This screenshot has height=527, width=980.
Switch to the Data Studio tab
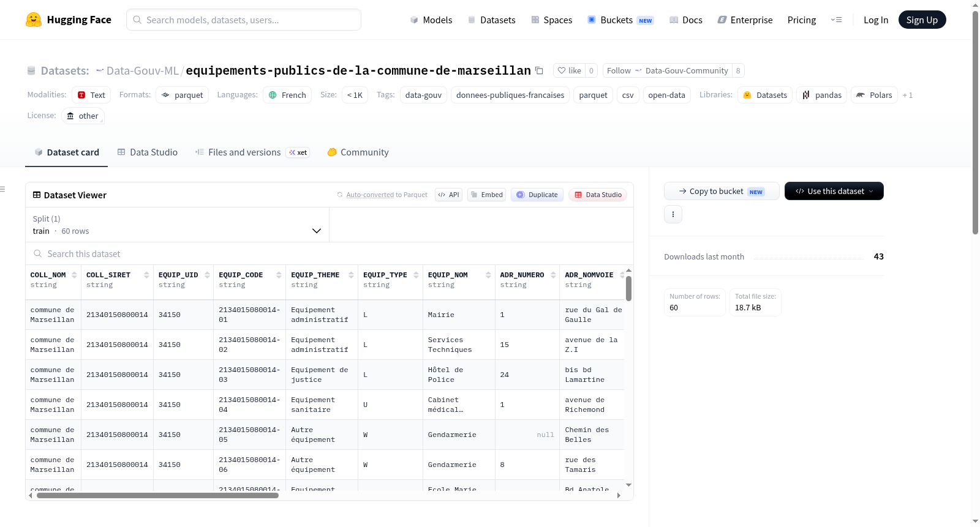click(148, 152)
